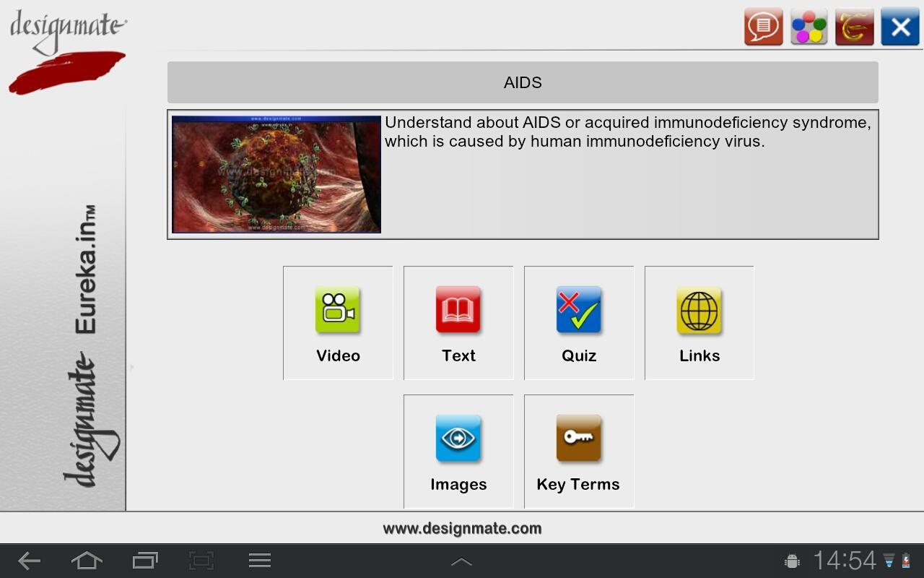The width and height of the screenshot is (924, 578).
Task: Go to the Android home screen
Action: 87,561
